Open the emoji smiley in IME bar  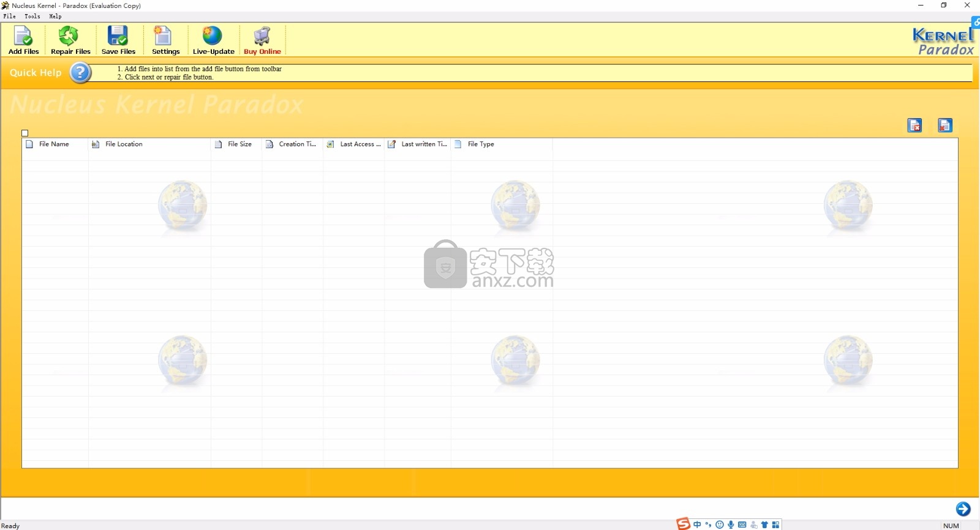tap(720, 524)
